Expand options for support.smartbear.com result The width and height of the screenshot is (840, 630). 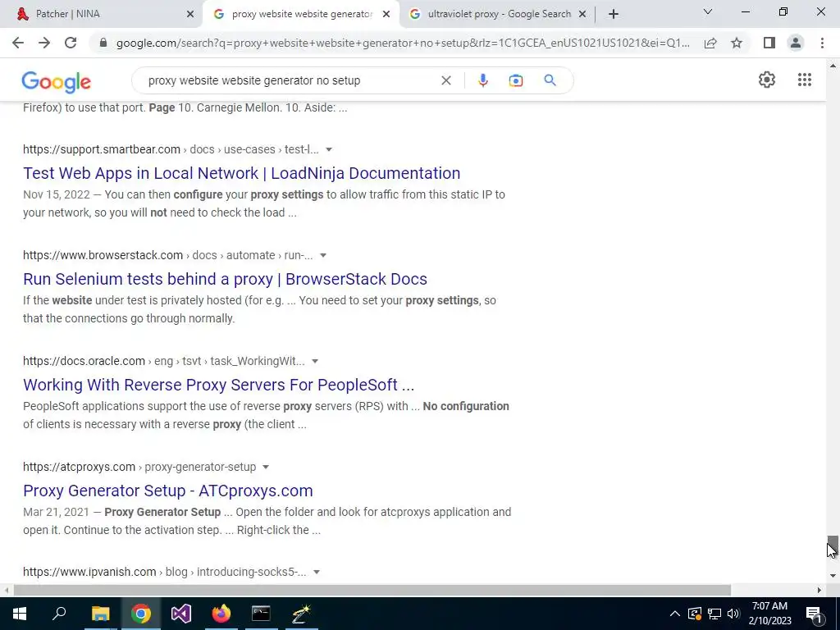[329, 149]
